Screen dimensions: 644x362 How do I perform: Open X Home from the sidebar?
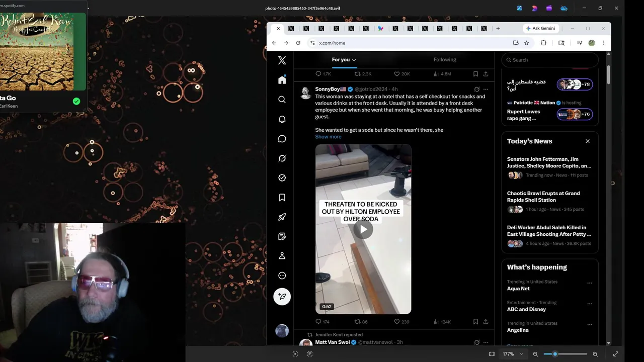coord(282,80)
